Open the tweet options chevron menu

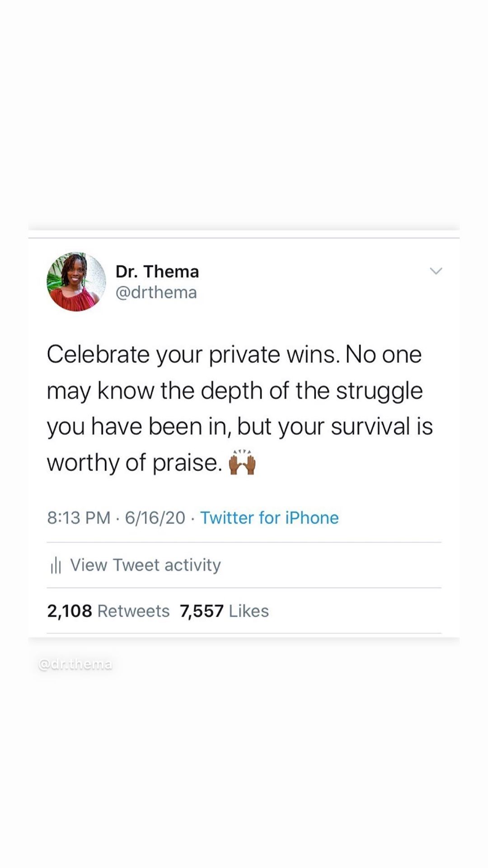click(436, 271)
